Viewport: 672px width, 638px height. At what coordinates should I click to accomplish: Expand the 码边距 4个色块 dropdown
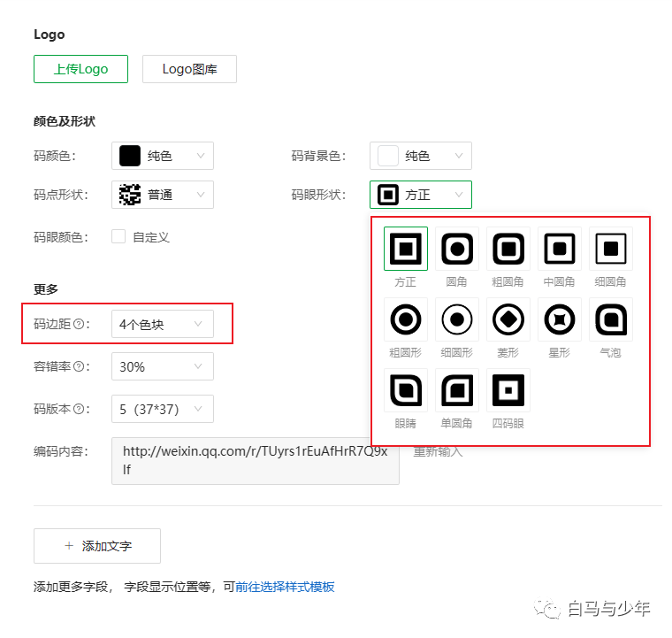163,324
